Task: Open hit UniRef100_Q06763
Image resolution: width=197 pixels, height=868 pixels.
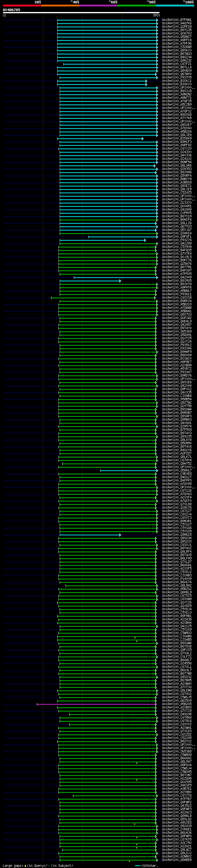Action: pos(176,33)
